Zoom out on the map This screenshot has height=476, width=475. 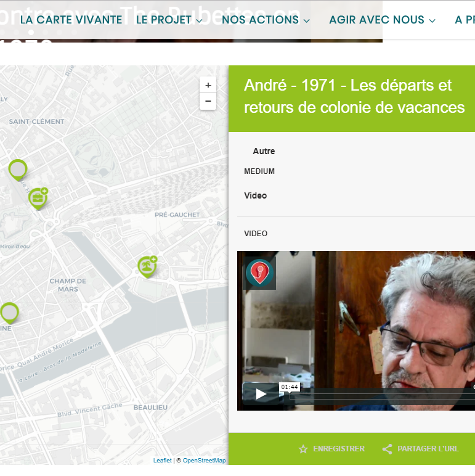click(x=208, y=101)
